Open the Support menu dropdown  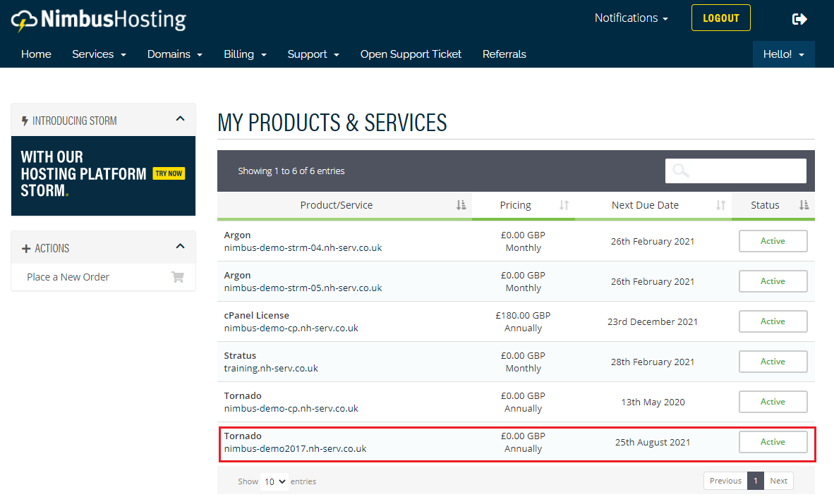tap(313, 54)
